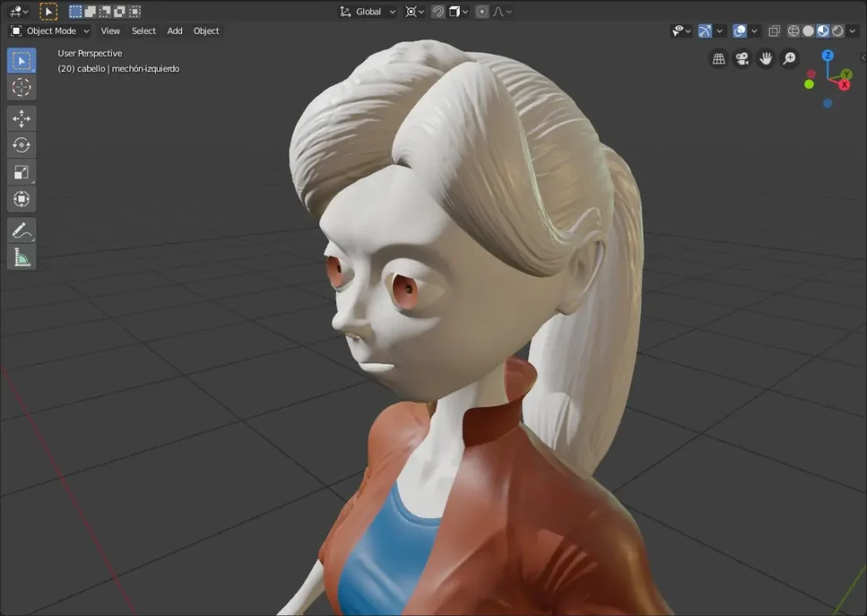The height and width of the screenshot is (616, 867).
Task: Open the View menu
Action: [x=110, y=31]
